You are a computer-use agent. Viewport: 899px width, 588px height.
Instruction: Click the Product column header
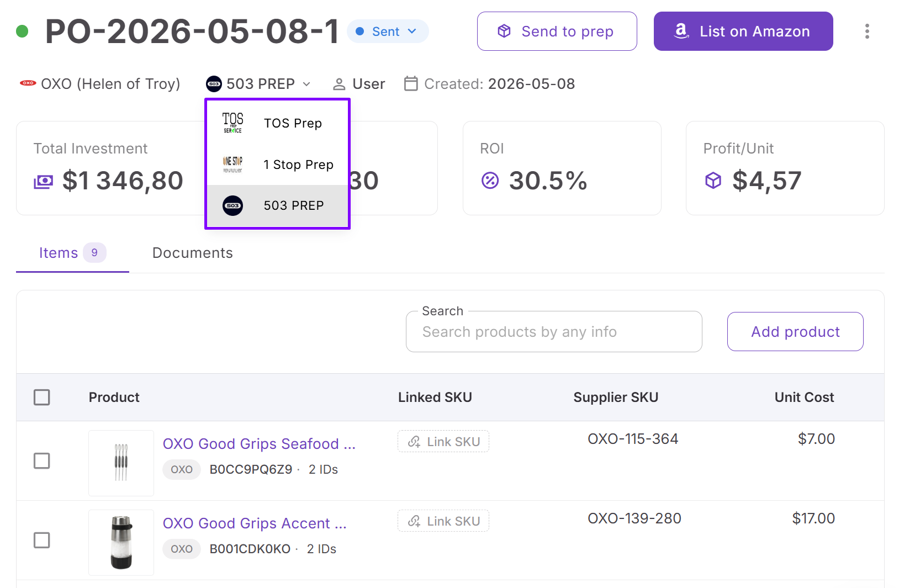[x=114, y=397]
